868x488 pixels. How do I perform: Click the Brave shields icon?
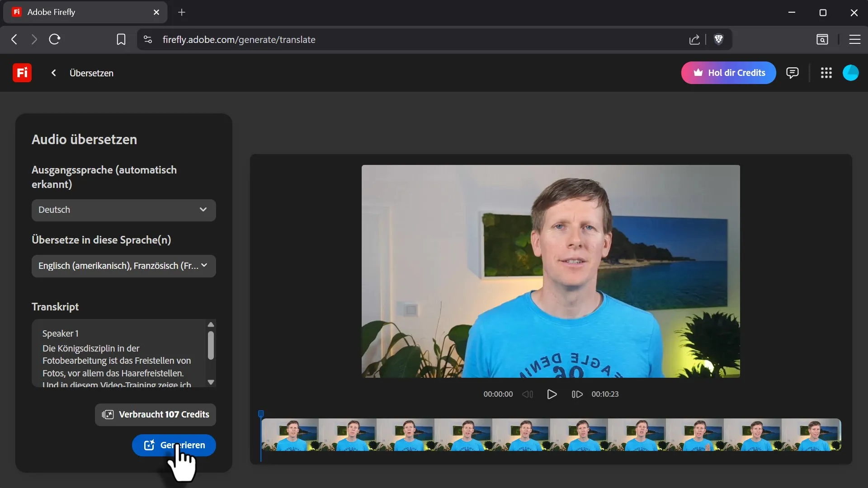[718, 39]
